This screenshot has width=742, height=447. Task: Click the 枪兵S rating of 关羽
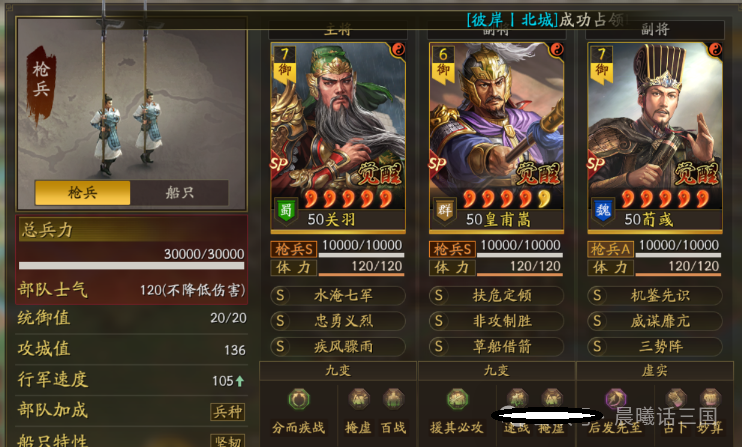(x=294, y=249)
